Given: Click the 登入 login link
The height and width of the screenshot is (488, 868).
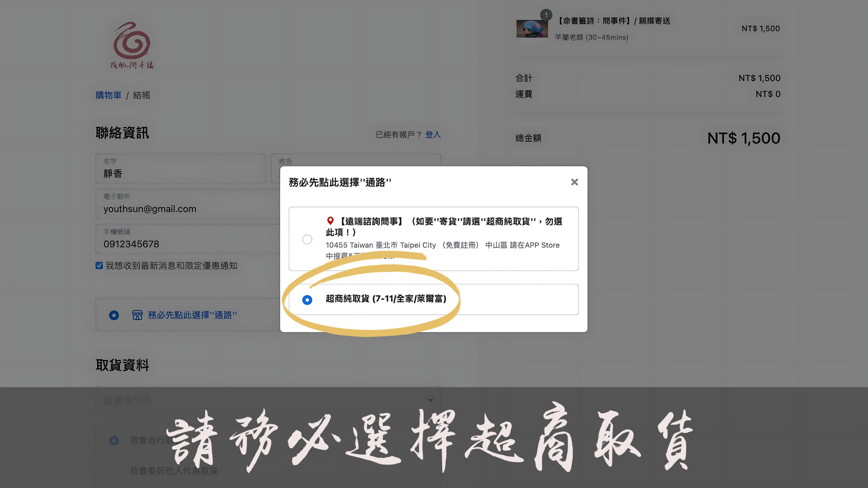Looking at the screenshot, I should click(x=433, y=134).
